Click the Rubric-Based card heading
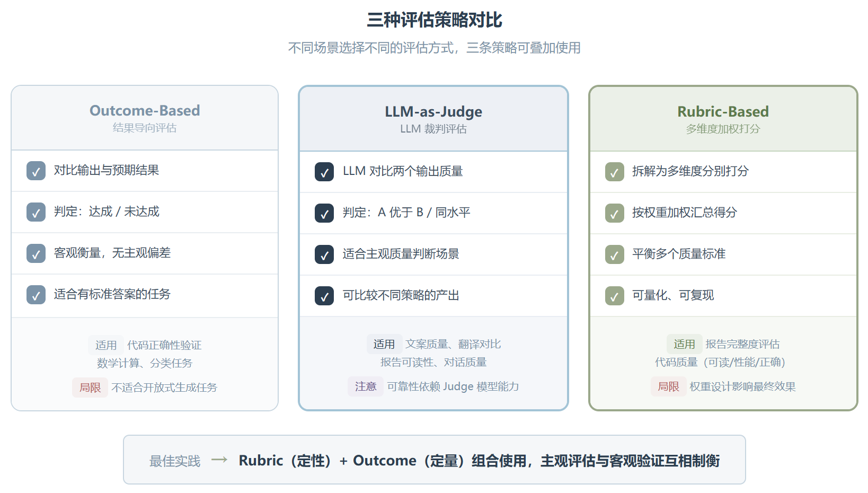This screenshot has width=868, height=493. [723, 111]
